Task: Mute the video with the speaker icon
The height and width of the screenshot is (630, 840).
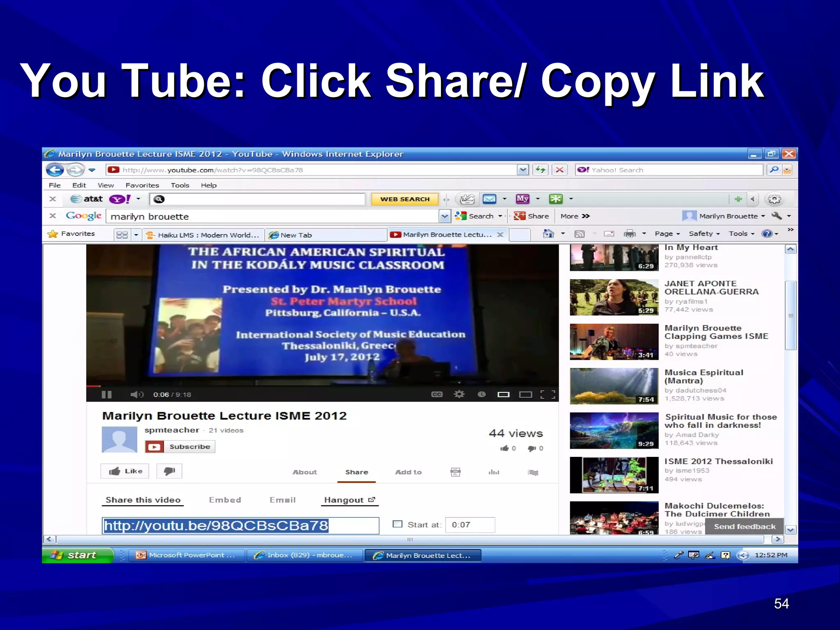Action: (137, 395)
